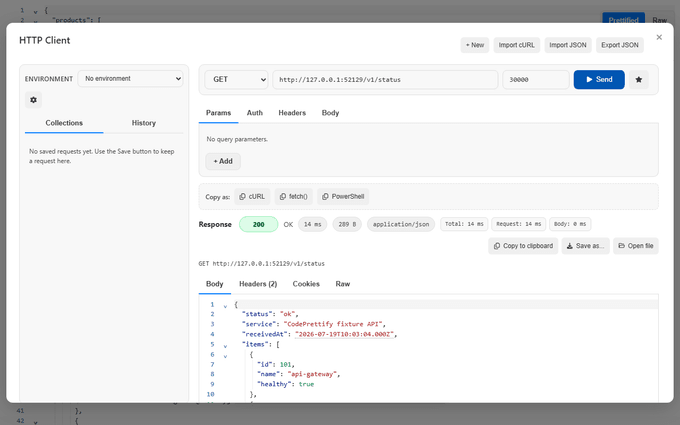
Task: Click the "CodePrettify fixture API" string value
Action: click(x=333, y=324)
